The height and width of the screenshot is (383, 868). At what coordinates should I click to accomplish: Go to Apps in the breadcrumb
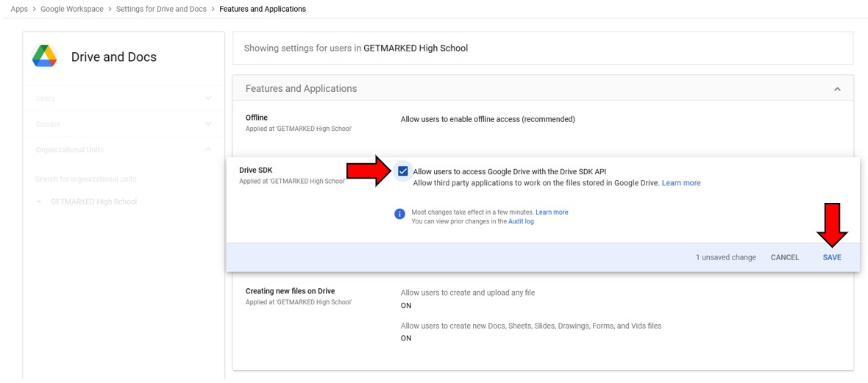pos(19,9)
